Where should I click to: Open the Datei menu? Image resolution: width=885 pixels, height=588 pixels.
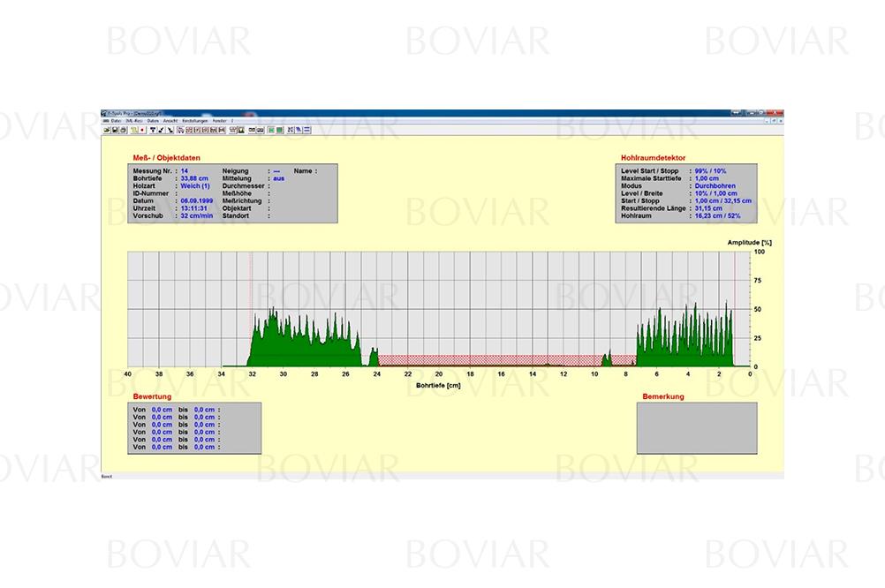click(x=116, y=121)
